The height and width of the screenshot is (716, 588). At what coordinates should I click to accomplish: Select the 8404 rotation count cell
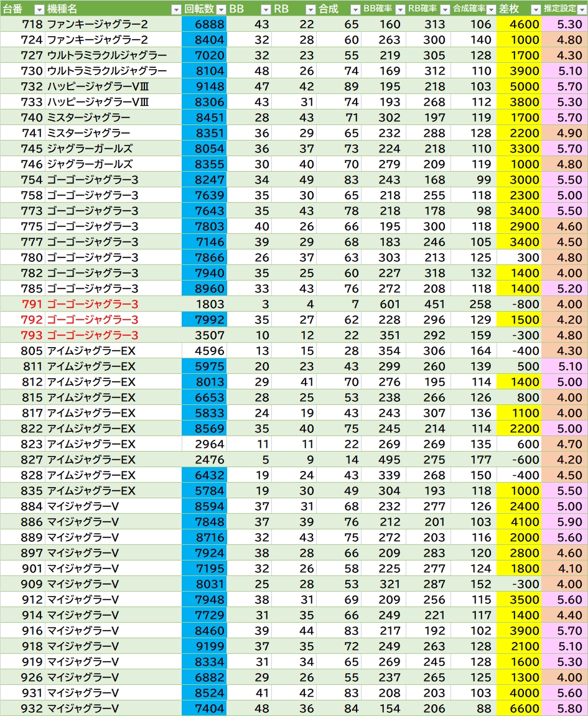tap(204, 40)
